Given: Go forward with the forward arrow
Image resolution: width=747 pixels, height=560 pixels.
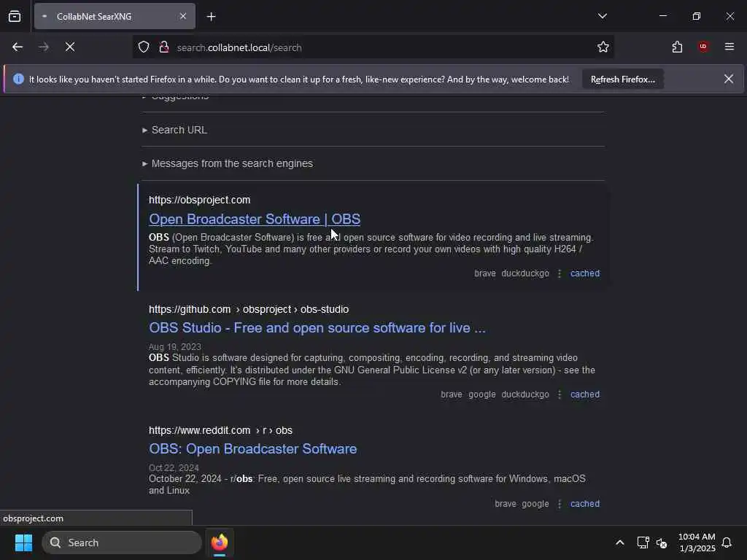Looking at the screenshot, I should (x=43, y=47).
